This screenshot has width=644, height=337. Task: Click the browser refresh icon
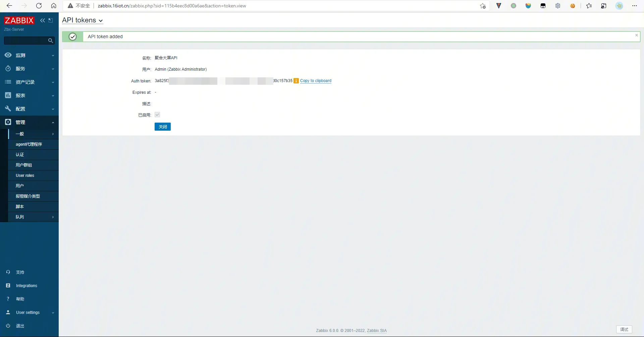39,6
